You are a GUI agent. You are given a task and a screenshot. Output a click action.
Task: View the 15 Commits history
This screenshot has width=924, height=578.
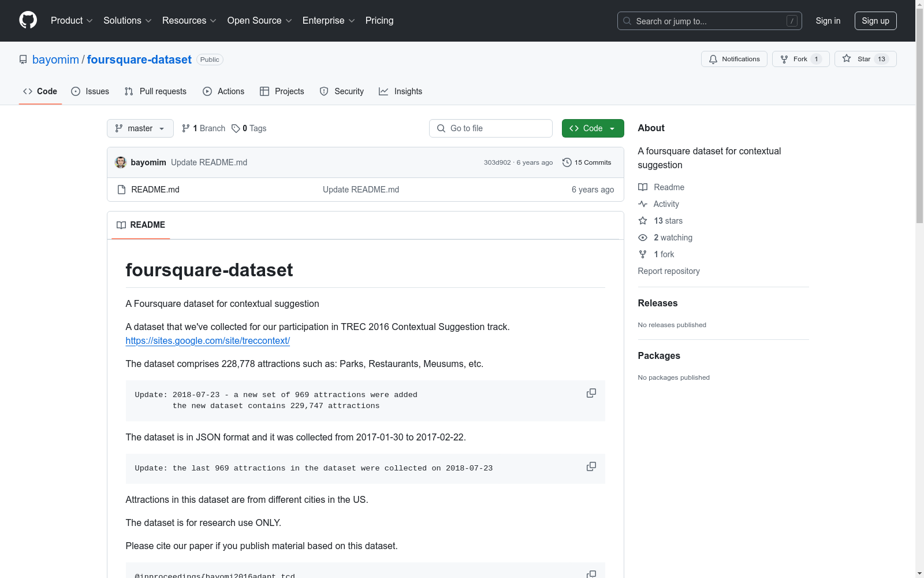(x=587, y=162)
